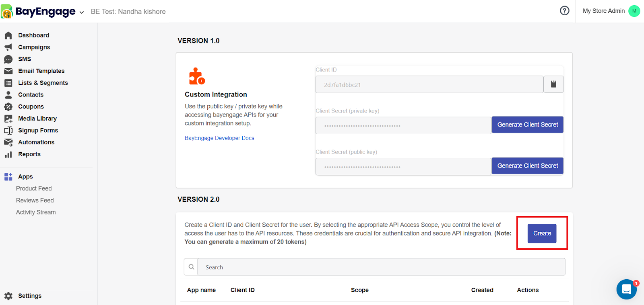Click the Contacts person icon

[x=8, y=95]
